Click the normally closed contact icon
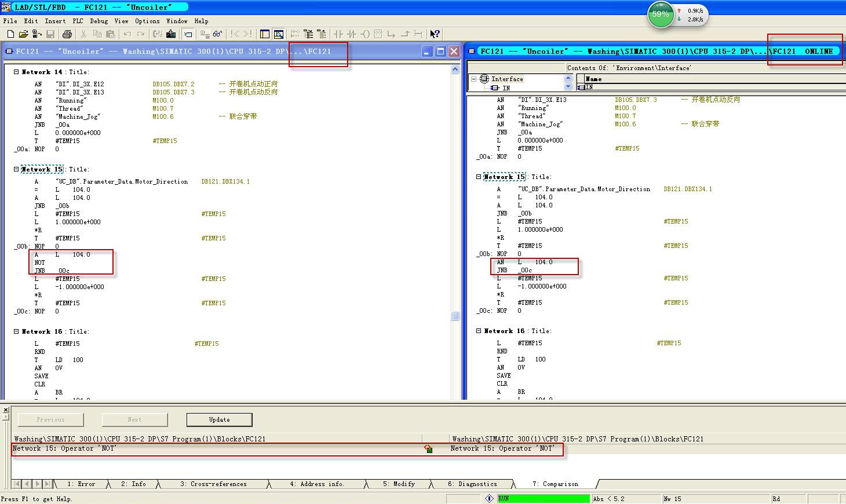 coord(352,34)
